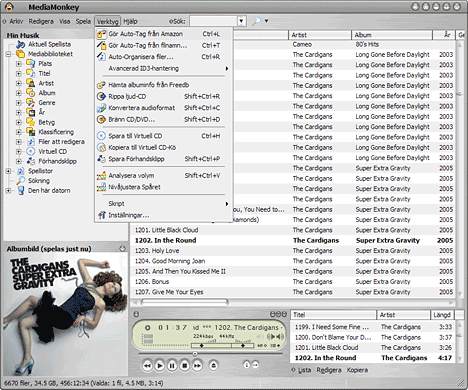The height and width of the screenshot is (390, 468).
Task: Expand the Den här datorn node
Action: pyautogui.click(x=8, y=191)
